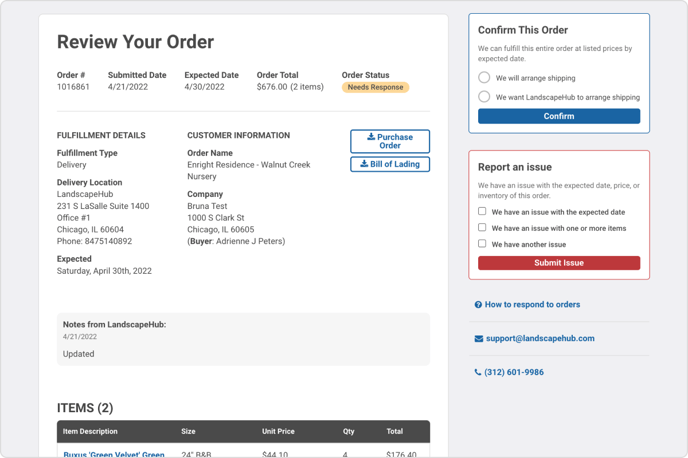Click the Unit Price column header
The width and height of the screenshot is (688, 458).
(278, 431)
